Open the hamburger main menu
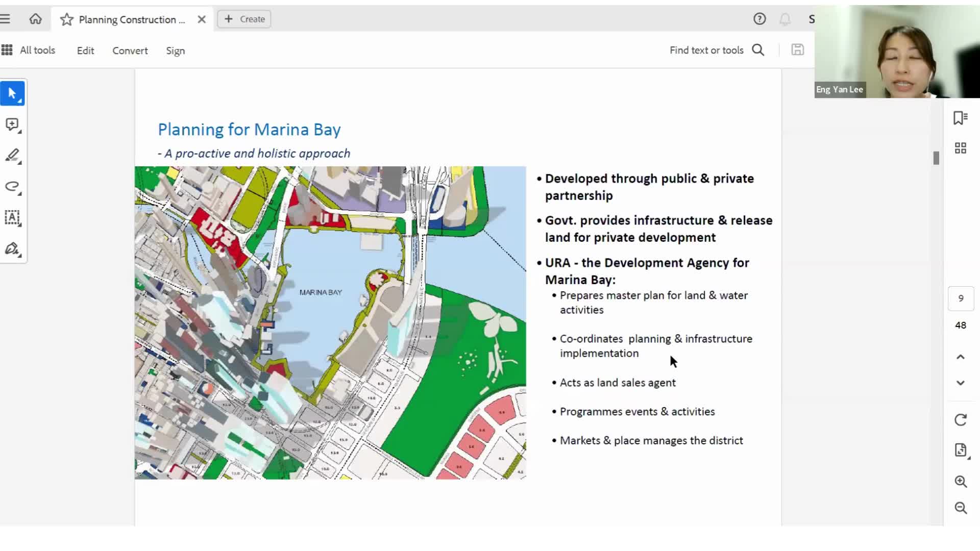The height and width of the screenshot is (551, 980). 6,19
